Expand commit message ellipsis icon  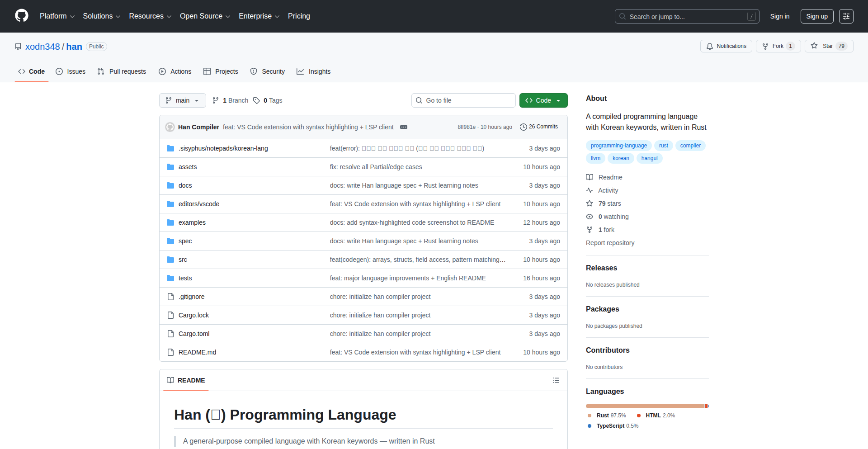404,127
